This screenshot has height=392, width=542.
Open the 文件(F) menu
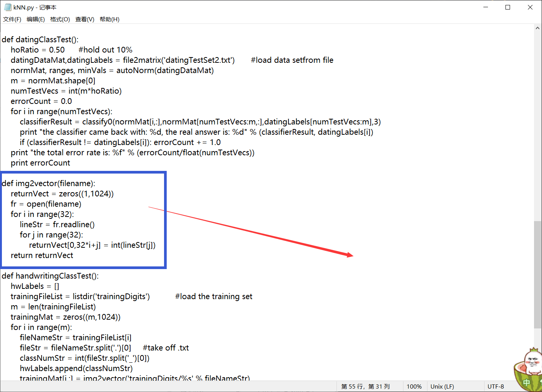[12, 19]
